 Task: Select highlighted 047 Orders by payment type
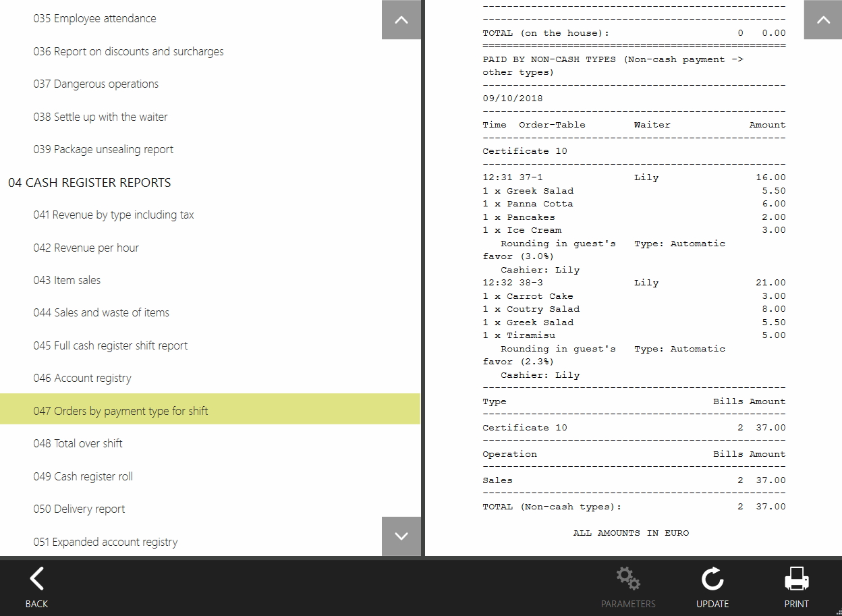coord(121,411)
